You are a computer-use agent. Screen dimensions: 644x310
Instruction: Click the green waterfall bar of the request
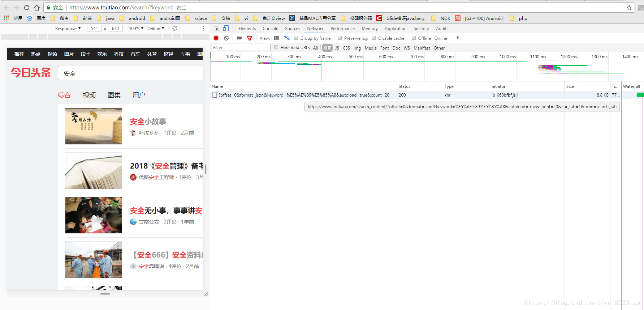pos(640,95)
